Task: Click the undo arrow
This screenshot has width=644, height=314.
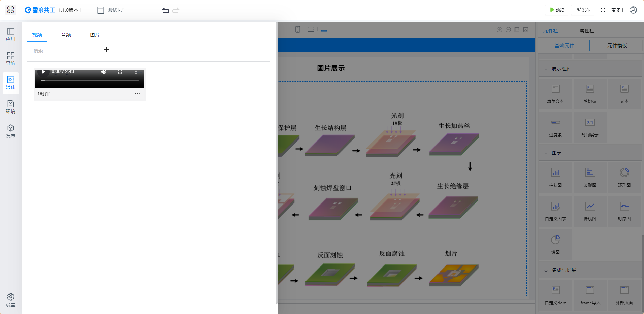Action: point(166,10)
